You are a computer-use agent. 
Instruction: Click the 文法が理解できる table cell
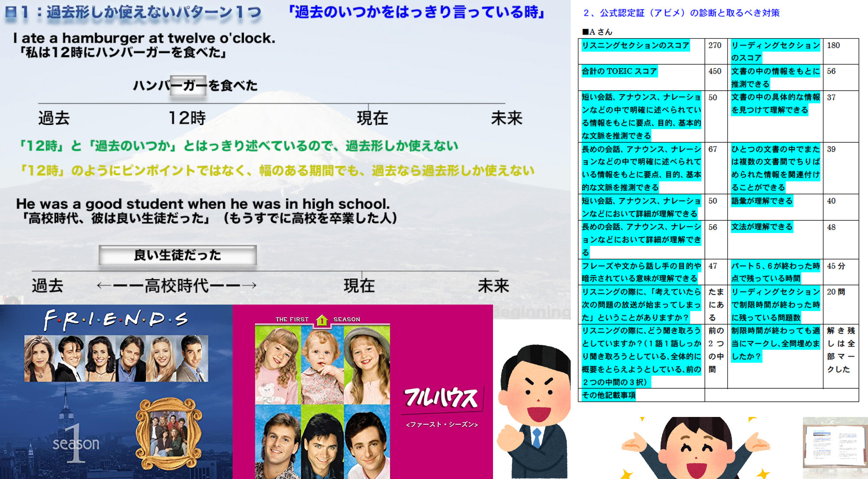[762, 227]
